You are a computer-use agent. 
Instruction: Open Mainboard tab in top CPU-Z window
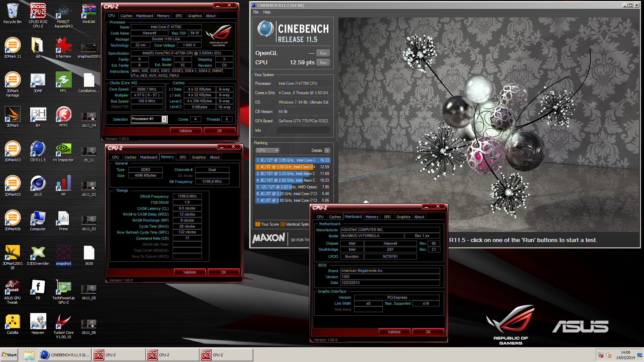145,16
